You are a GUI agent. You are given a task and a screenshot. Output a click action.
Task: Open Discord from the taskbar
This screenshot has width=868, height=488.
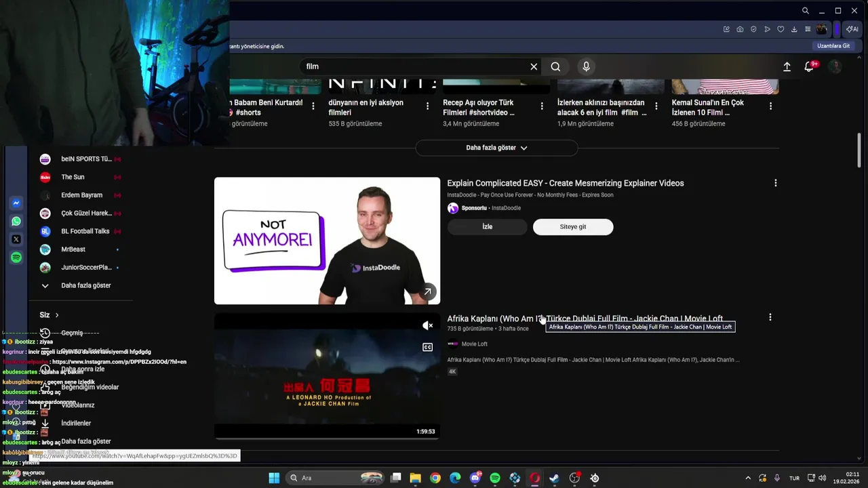click(x=475, y=478)
